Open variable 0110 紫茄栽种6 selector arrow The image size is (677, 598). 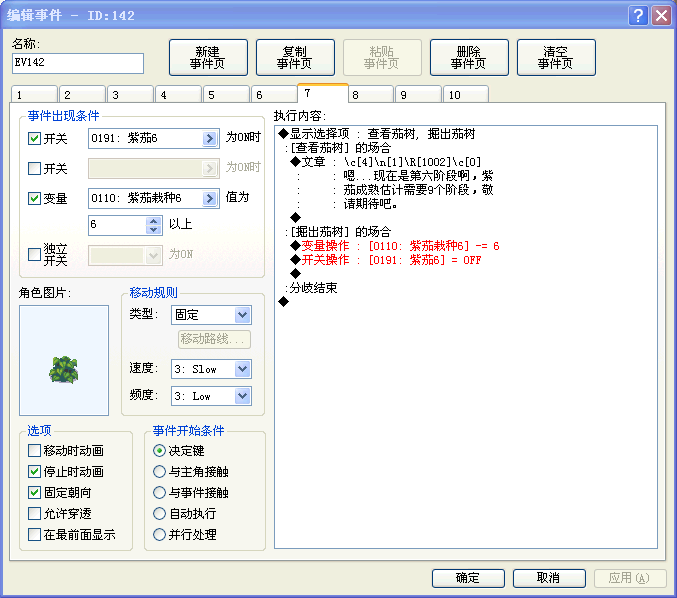point(209,198)
